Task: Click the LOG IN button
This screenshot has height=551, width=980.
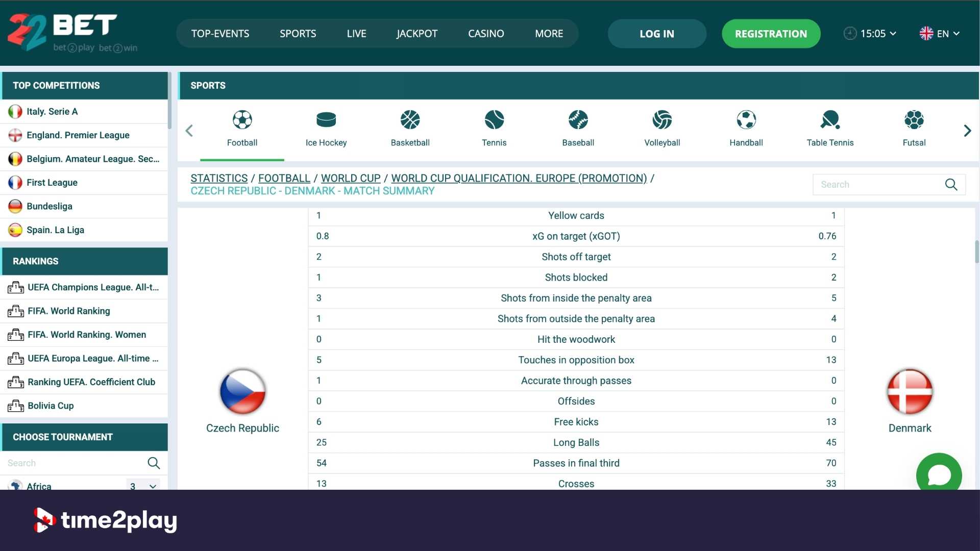Action: 657,34
